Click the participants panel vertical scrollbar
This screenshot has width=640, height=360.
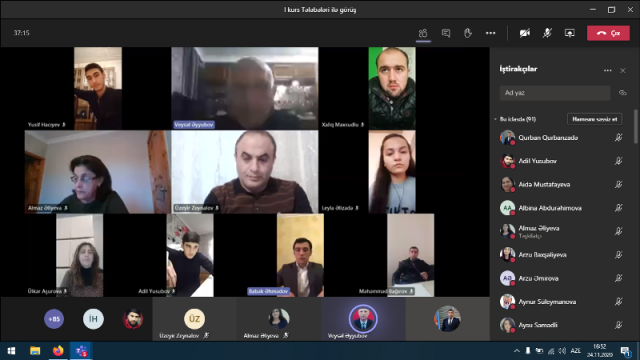coord(636,127)
